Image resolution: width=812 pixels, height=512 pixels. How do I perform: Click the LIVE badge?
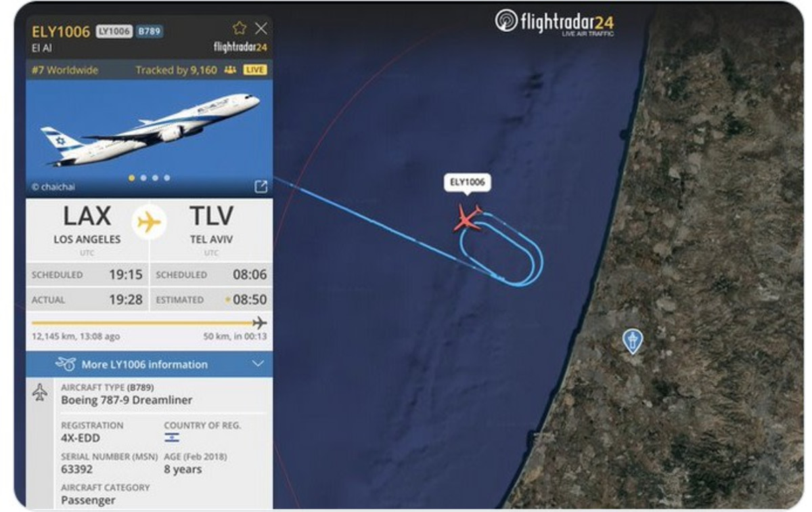(x=255, y=70)
